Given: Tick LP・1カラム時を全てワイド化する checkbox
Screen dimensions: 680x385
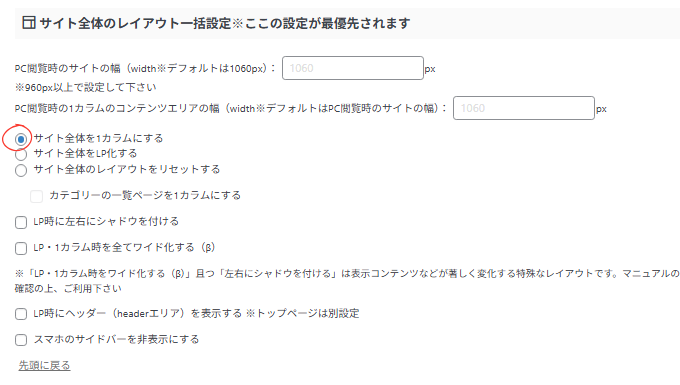Looking at the screenshot, I should click(x=21, y=248).
